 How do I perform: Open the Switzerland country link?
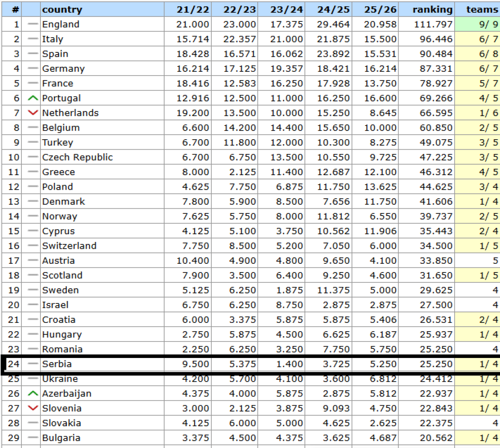pyautogui.click(x=69, y=246)
